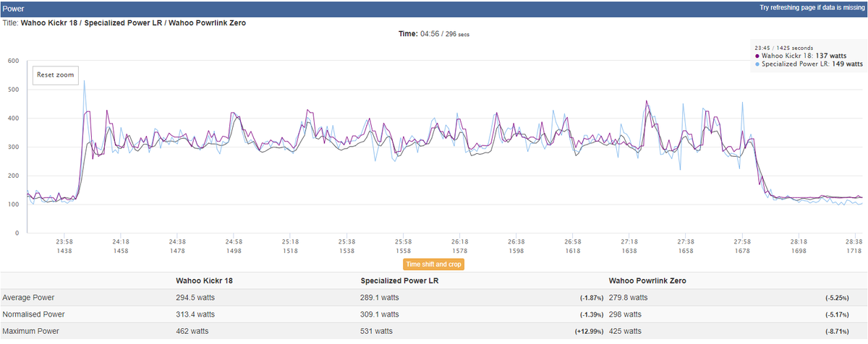
Task: Select the 309.1 watts value
Action: 380,314
